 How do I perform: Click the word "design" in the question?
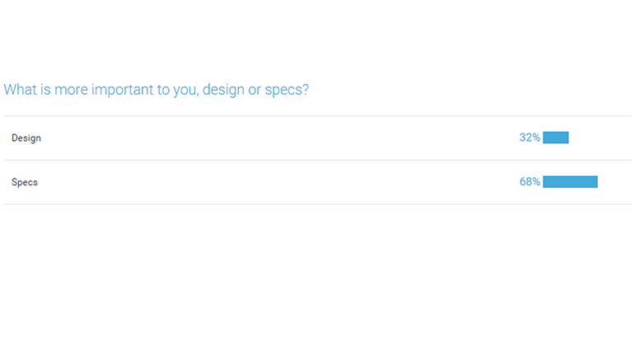223,90
